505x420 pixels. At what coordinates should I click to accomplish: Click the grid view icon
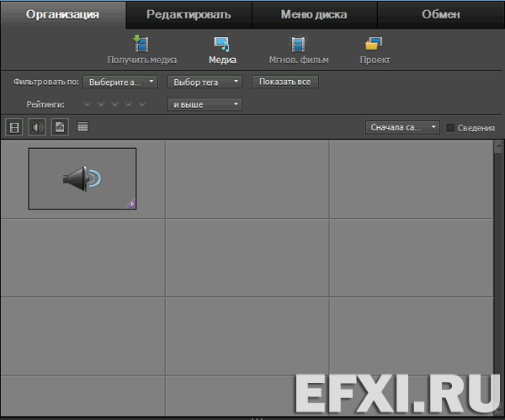[x=82, y=127]
